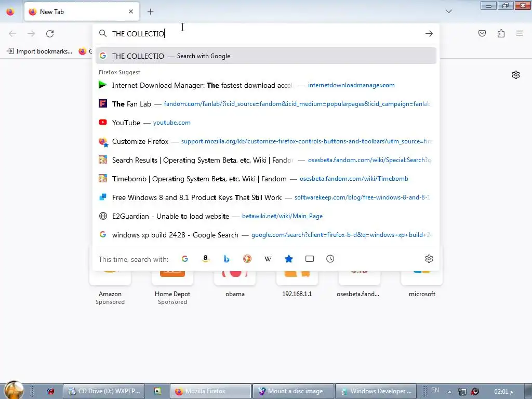The image size is (532, 399).
Task: Click the Start orb button
Action: (14, 390)
